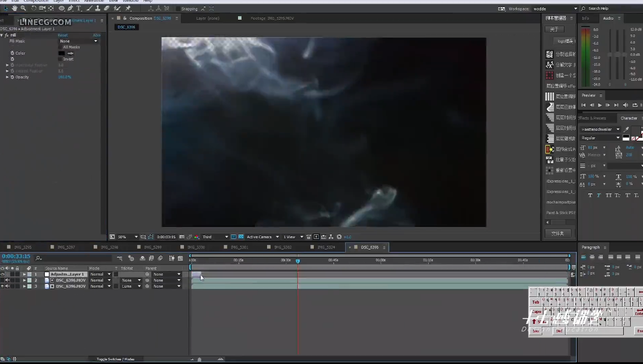
Task: Open the Third resolution dropdown
Action: pos(215,237)
